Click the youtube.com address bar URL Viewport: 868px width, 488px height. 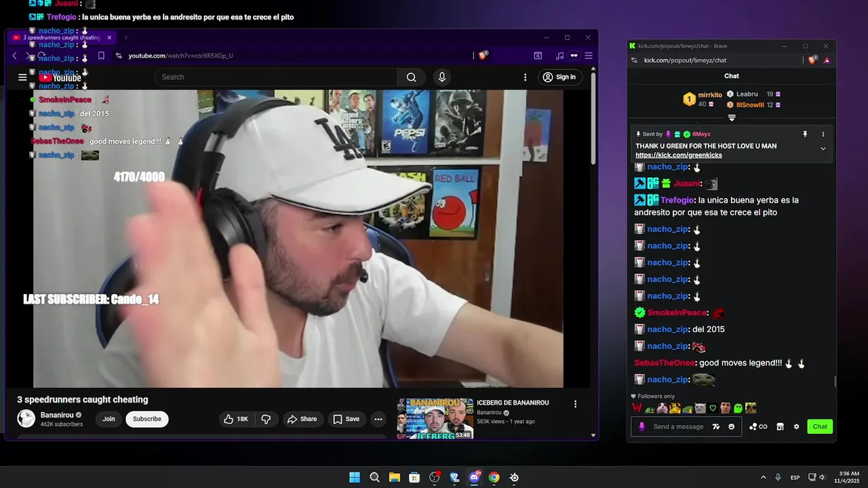point(180,56)
